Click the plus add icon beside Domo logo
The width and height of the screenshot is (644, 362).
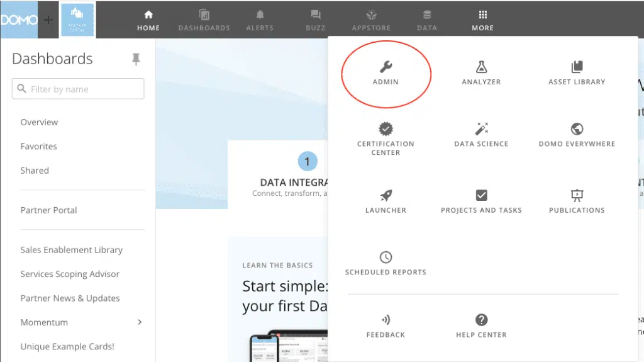click(48, 20)
